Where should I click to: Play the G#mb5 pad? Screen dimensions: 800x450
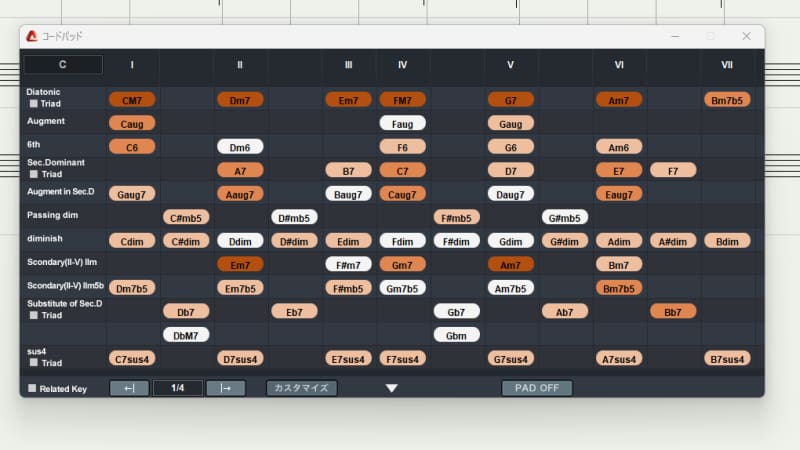564,217
